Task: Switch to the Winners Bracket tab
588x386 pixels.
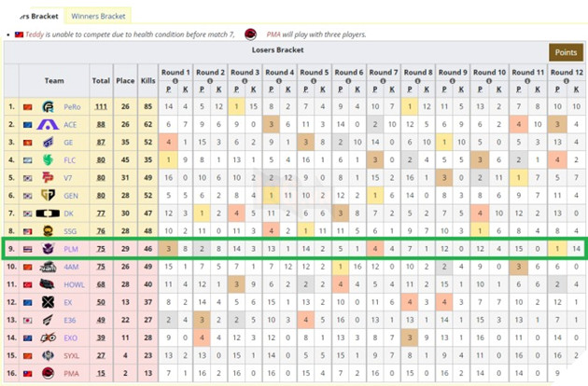Action: [x=99, y=16]
